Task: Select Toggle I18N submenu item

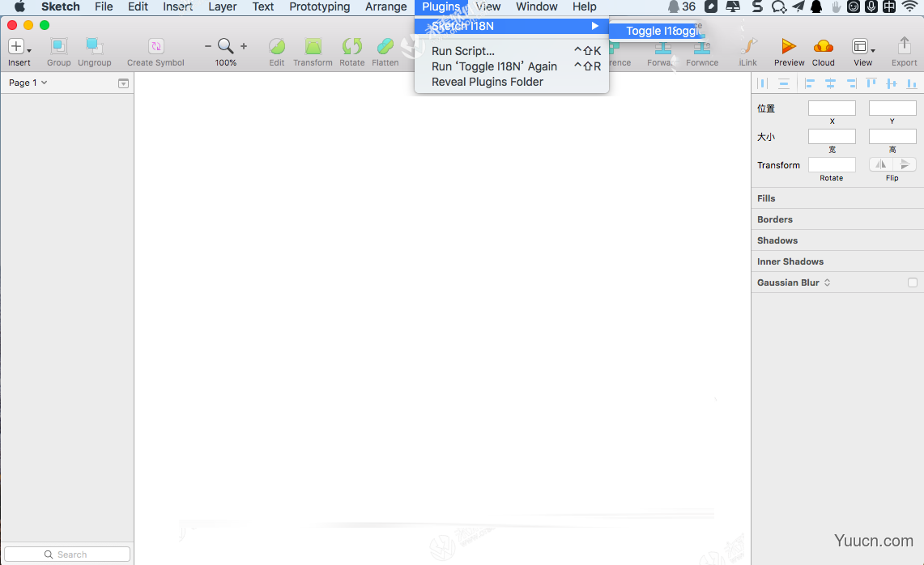Action: coord(657,31)
